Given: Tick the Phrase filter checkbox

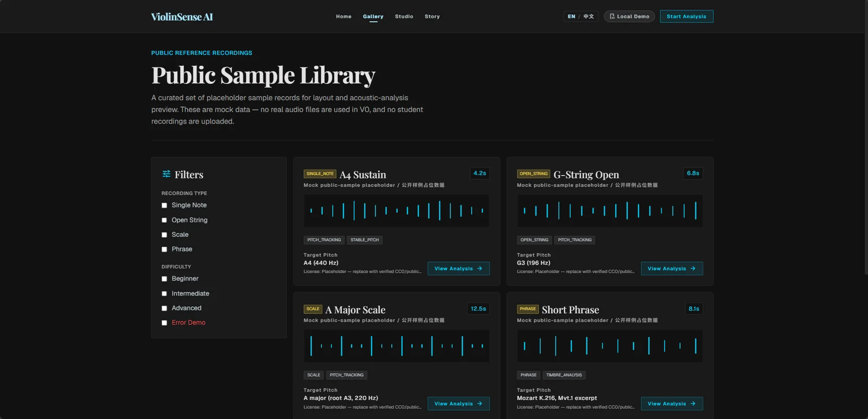Looking at the screenshot, I should [164, 249].
